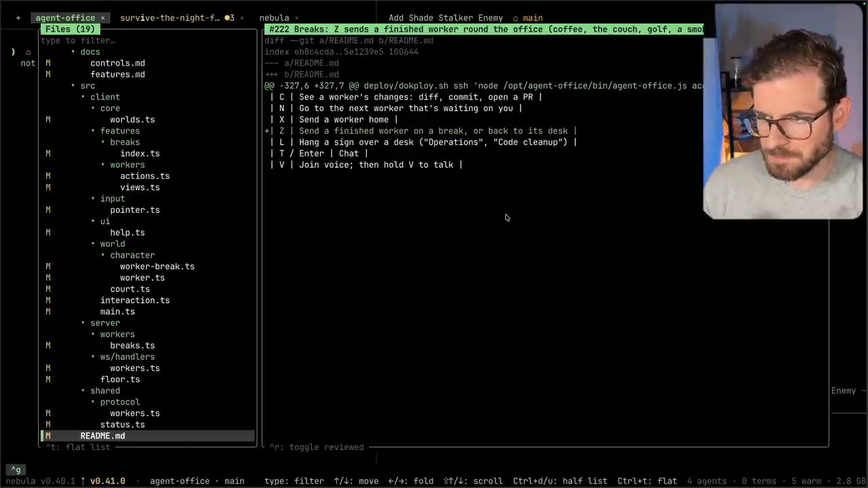The height and width of the screenshot is (488, 868).
Task: Open a new tab with the plus icon
Action: 18,18
